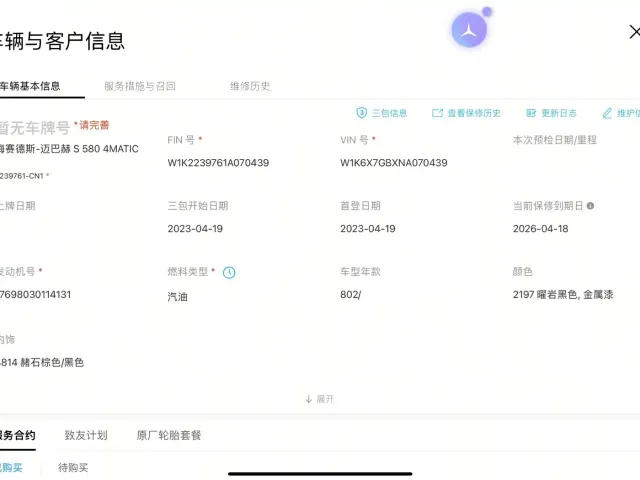Click fuel type value 汽油
Image resolution: width=640 pixels, height=480 pixels.
(x=178, y=297)
